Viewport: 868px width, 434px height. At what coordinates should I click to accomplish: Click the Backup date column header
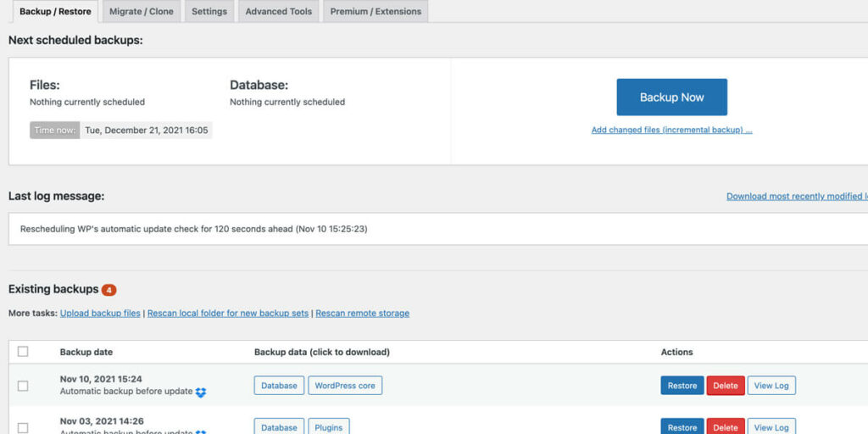86,352
